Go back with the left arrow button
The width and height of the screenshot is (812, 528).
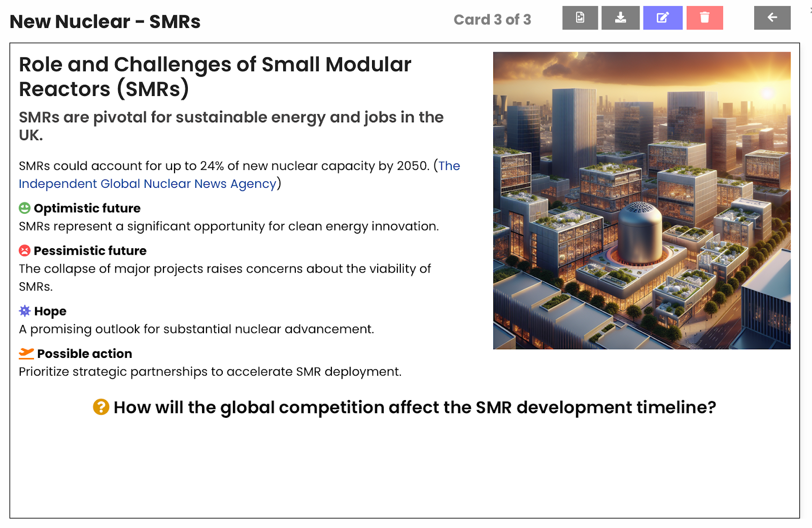pyautogui.click(x=772, y=18)
